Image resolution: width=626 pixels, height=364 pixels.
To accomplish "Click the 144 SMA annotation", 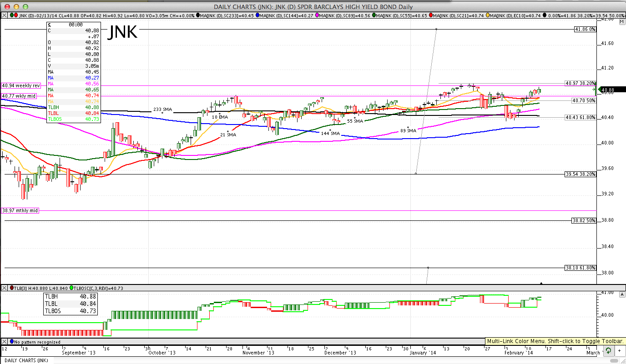I will click(331, 133).
